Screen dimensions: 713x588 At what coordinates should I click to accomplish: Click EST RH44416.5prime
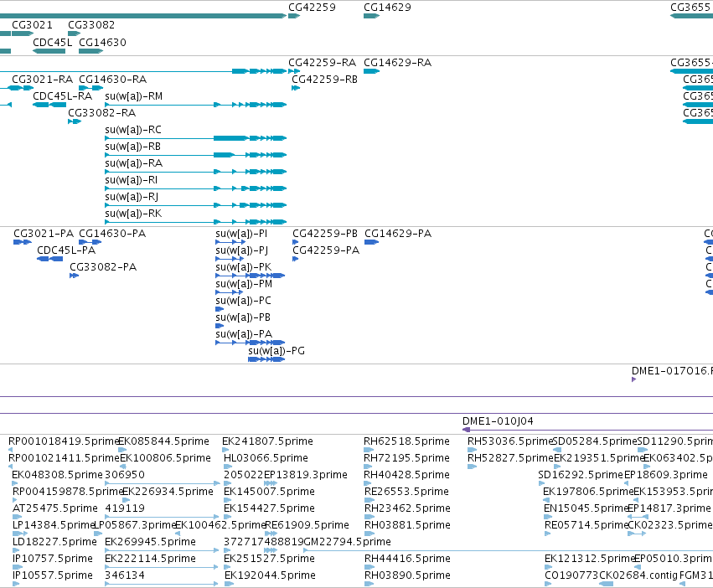click(407, 559)
